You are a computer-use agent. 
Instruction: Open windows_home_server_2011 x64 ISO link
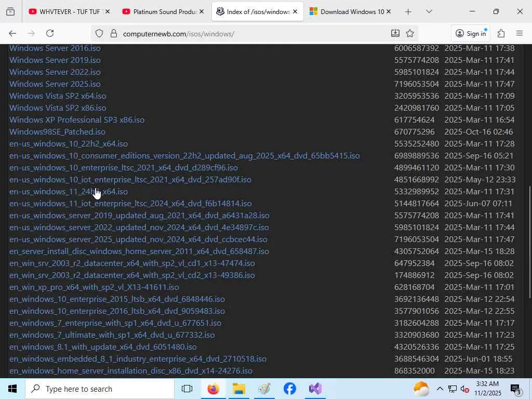[x=139, y=251]
